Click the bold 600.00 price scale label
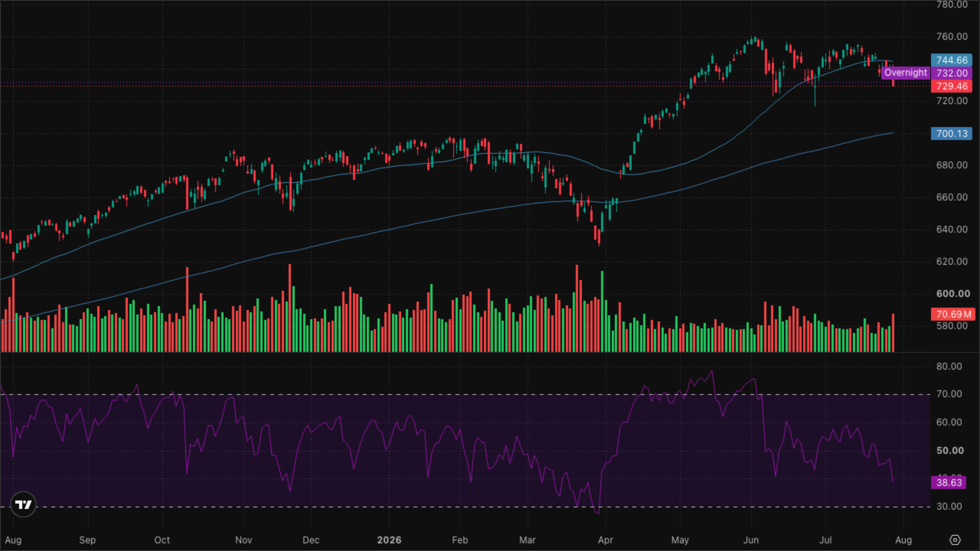Image resolution: width=980 pixels, height=551 pixels. pos(953,293)
